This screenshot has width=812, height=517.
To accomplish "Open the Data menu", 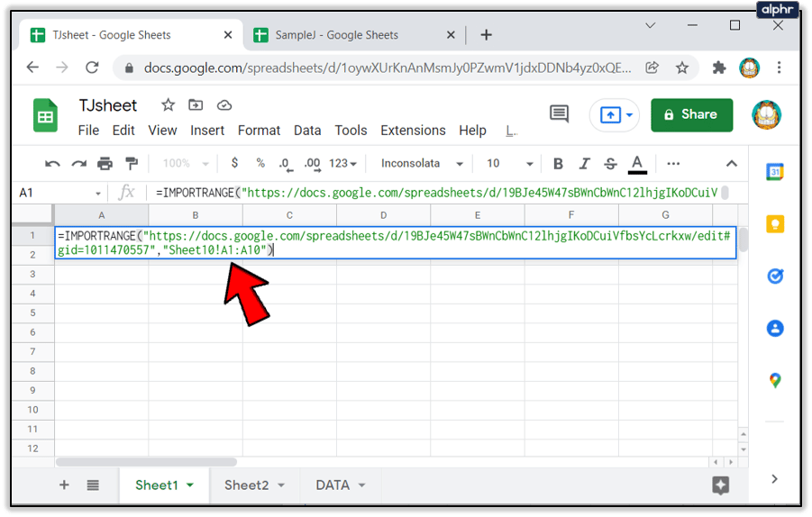I will tap(307, 131).
